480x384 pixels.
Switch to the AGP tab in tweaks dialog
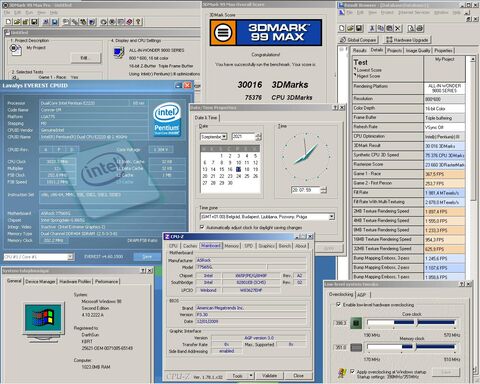point(361,295)
